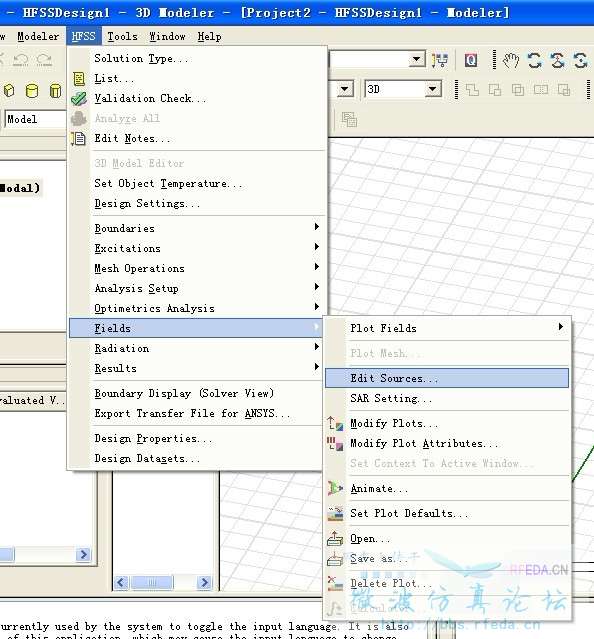594x639 pixels.
Task: Click the Modify Plot Attributes icon
Action: (335, 444)
